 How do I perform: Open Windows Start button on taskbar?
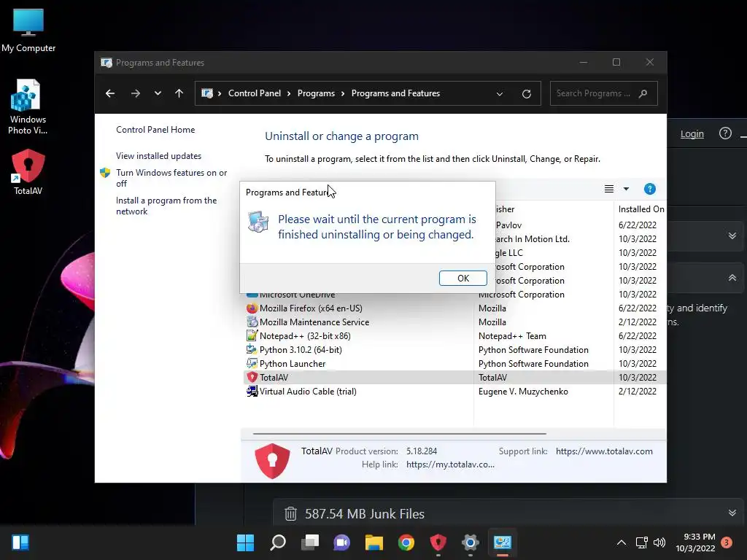click(x=245, y=542)
